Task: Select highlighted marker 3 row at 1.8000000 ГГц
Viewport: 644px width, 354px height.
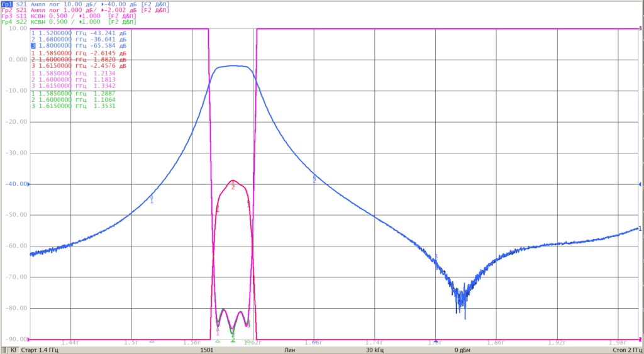Action: coord(79,45)
